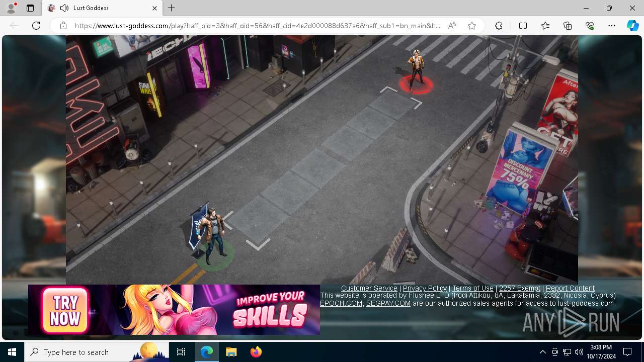Open network status tray icon

[x=567, y=352]
